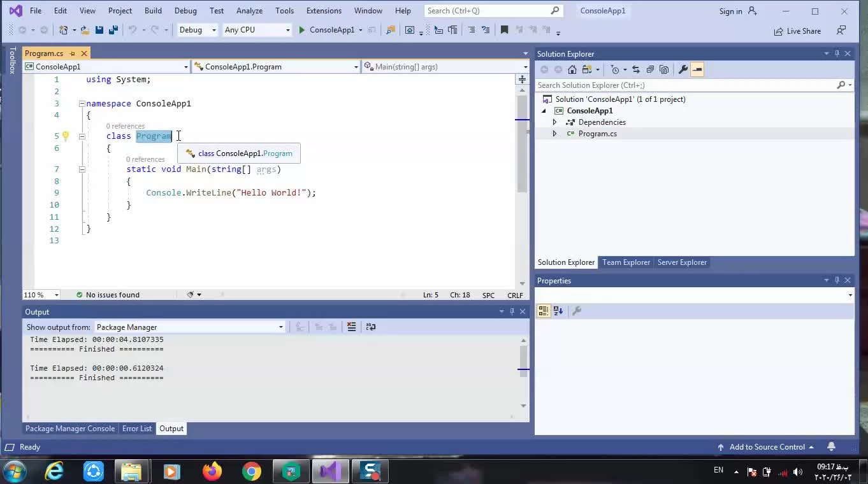The image size is (868, 484).
Task: Expand the Dependencies node
Action: click(554, 122)
